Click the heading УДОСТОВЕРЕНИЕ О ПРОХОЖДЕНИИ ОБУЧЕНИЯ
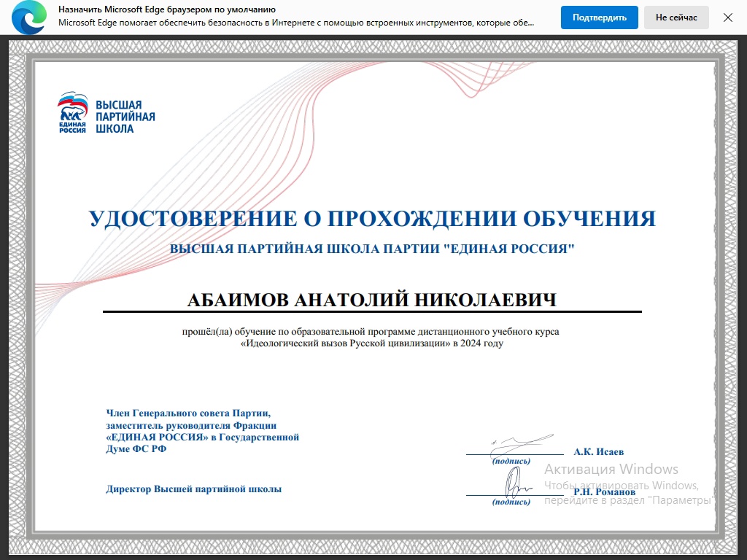Viewport: 747px width, 560px height. tap(373, 219)
